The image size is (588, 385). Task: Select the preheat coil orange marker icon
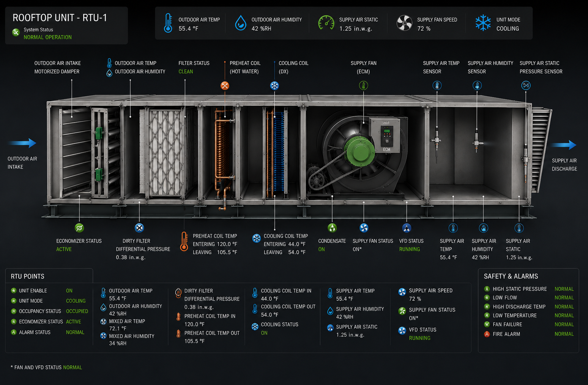click(x=225, y=86)
